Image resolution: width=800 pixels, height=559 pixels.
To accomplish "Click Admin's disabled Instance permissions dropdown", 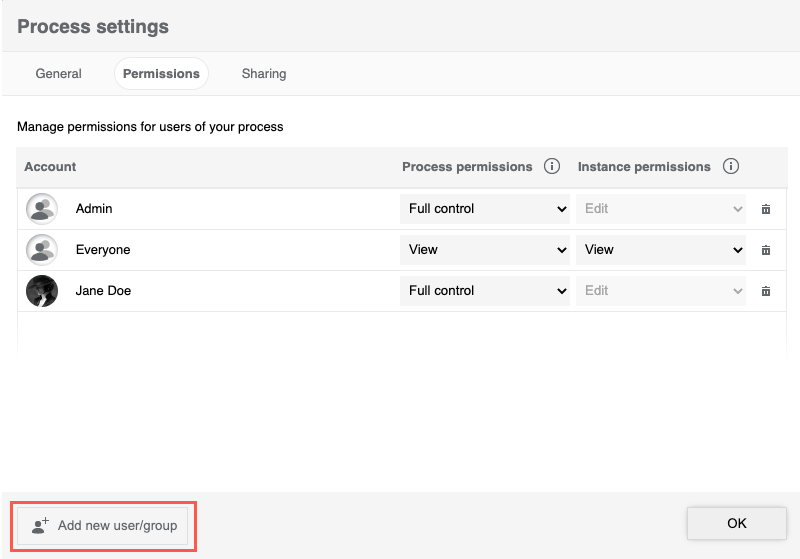I will 661,209.
